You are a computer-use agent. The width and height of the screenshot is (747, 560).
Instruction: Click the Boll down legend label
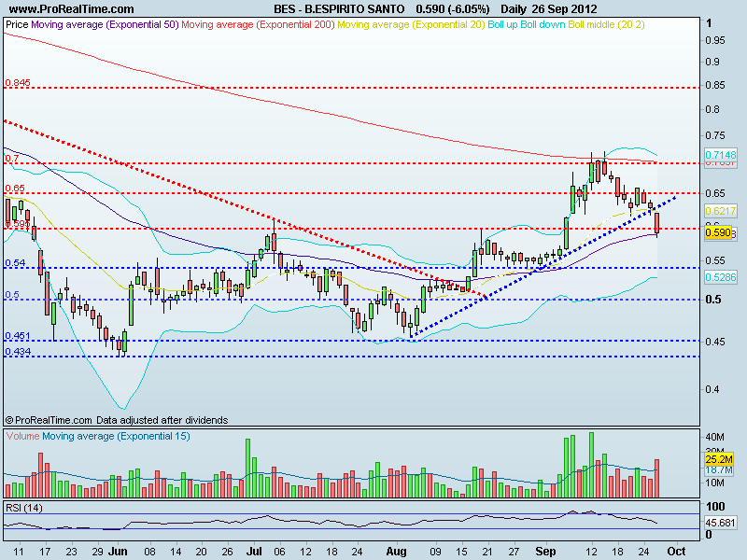(543, 24)
